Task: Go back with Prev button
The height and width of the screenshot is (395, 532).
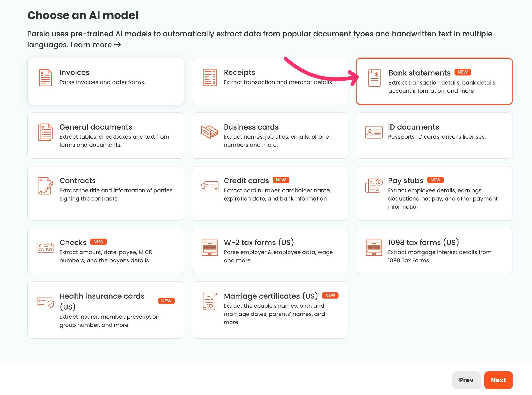Action: click(x=466, y=380)
